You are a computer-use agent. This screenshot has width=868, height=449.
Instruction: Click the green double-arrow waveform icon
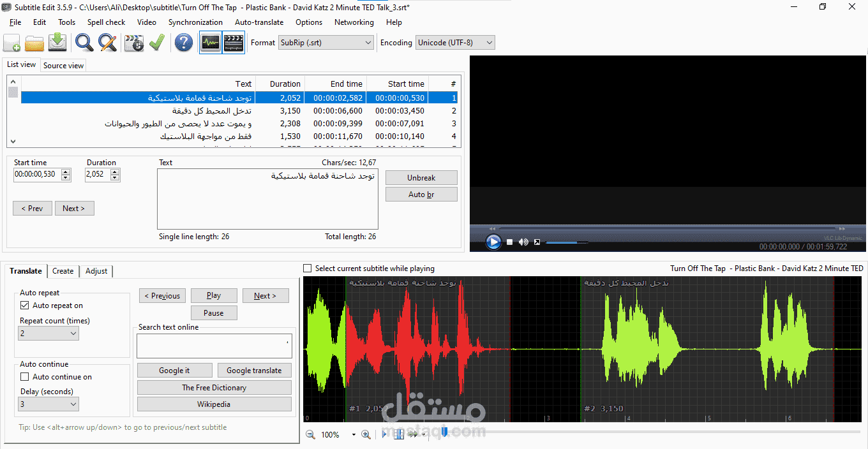tap(413, 434)
